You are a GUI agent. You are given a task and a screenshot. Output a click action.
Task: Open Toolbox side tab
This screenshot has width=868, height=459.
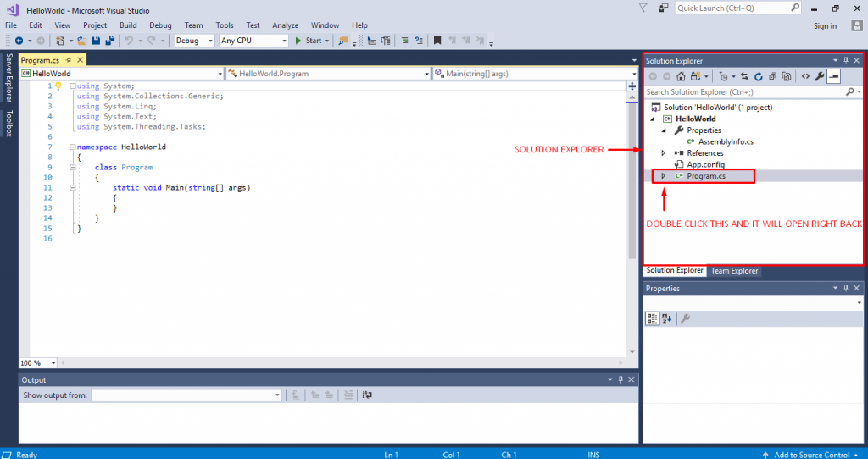tap(8, 123)
